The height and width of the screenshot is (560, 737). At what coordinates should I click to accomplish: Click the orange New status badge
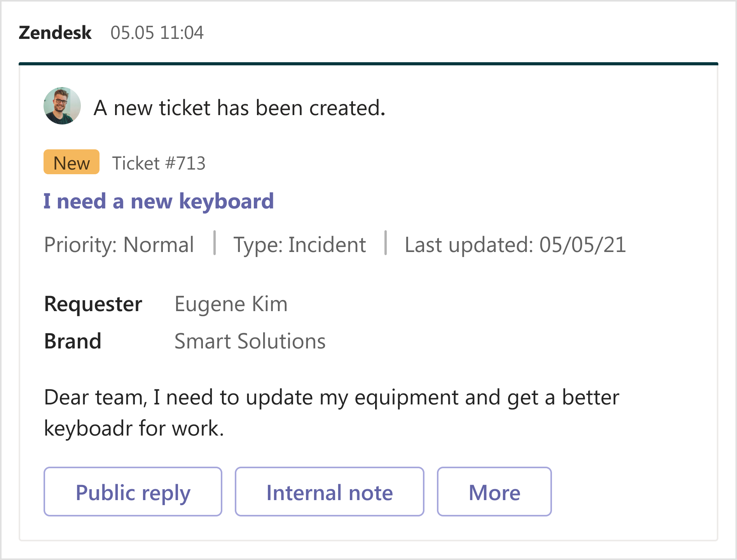[x=72, y=162]
